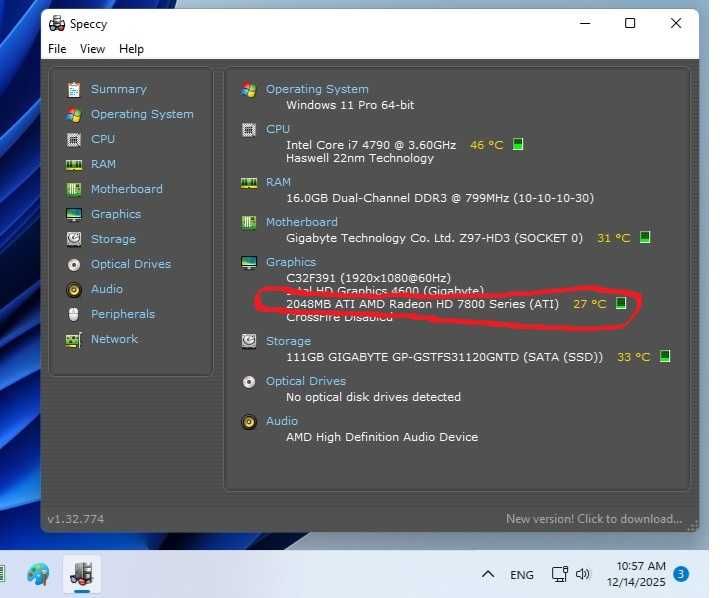Click the RAM icon in summary panel
This screenshot has width=728, height=598.
[x=249, y=183]
